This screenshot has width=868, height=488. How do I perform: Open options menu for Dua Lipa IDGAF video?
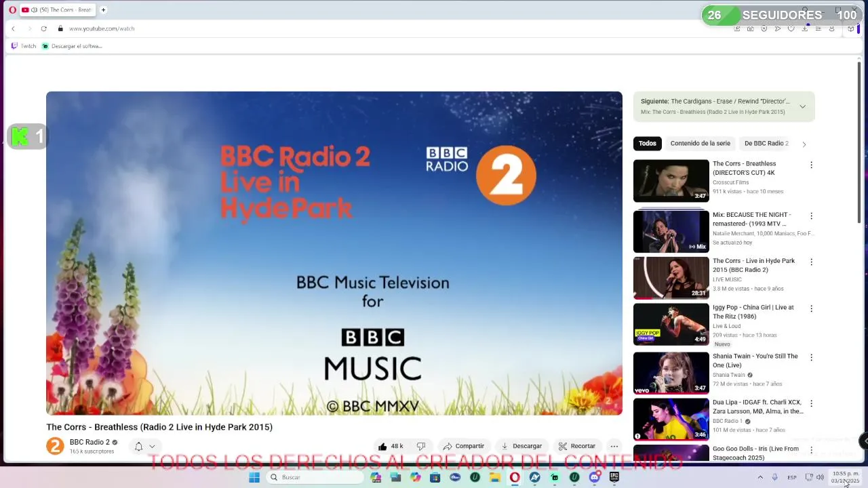[811, 403]
